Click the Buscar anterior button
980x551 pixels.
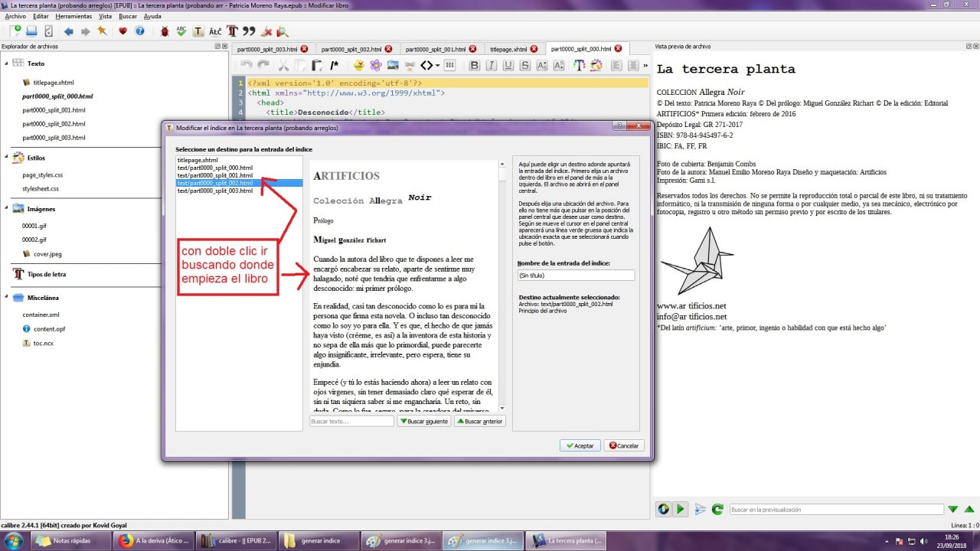[x=480, y=421]
